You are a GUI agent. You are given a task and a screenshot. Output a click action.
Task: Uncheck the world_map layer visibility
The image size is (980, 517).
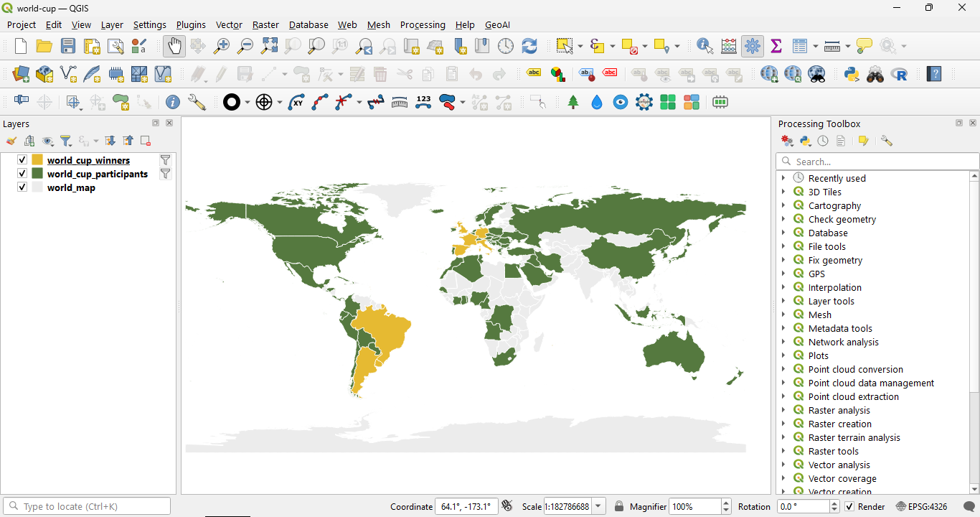pyautogui.click(x=22, y=187)
